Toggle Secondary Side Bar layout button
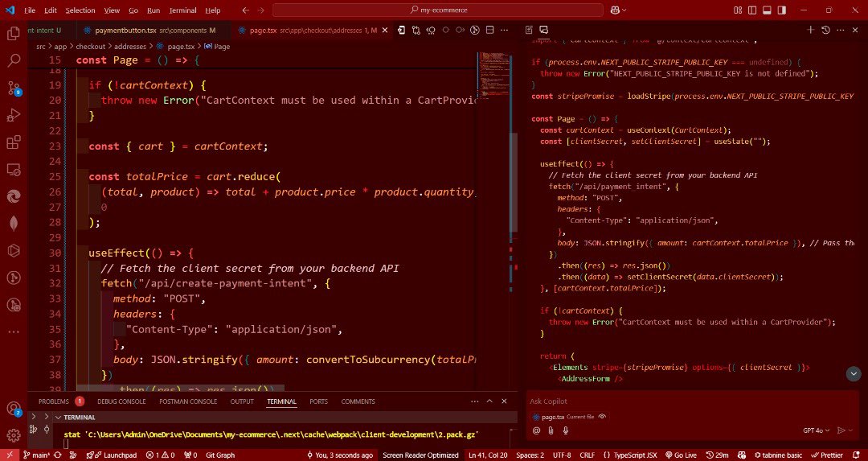 pos(782,10)
